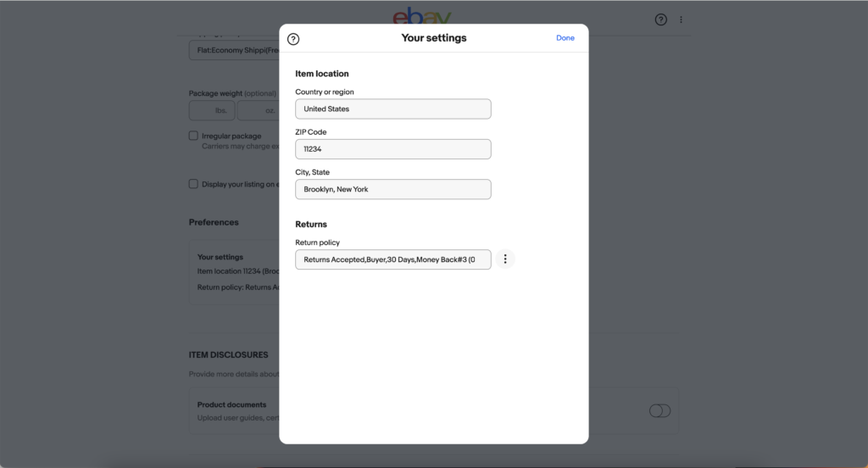This screenshot has height=468, width=868.
Task: Open the Flat:Economy Shipping policy dropdown
Action: point(234,50)
